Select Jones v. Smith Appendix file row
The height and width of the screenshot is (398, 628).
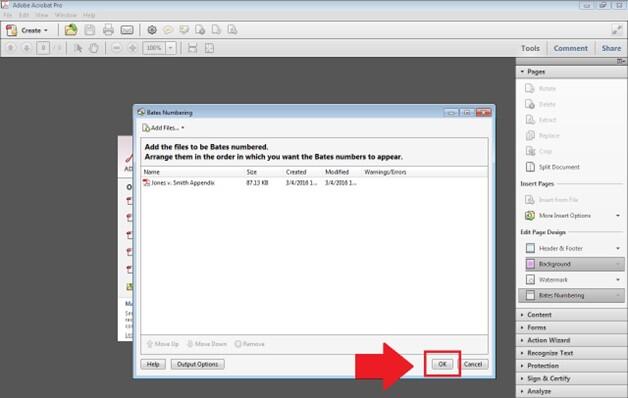pos(314,183)
